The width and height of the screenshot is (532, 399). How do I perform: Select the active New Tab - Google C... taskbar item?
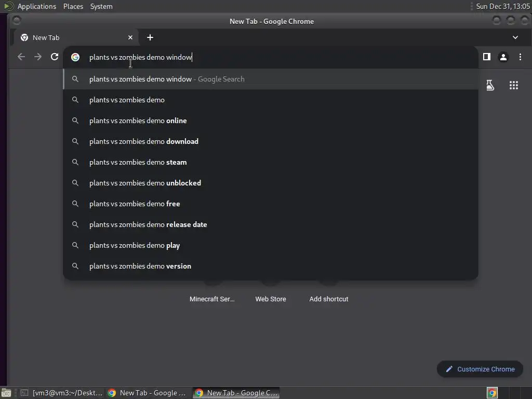coord(236,393)
